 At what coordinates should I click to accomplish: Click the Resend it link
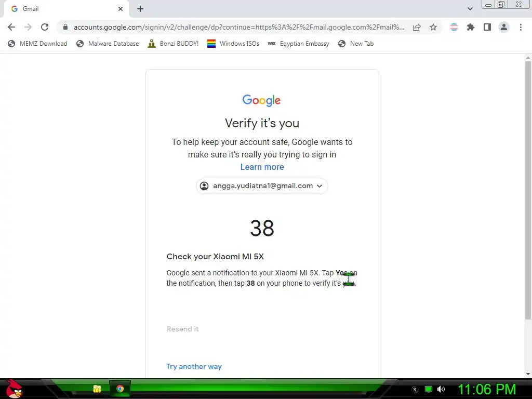click(182, 329)
